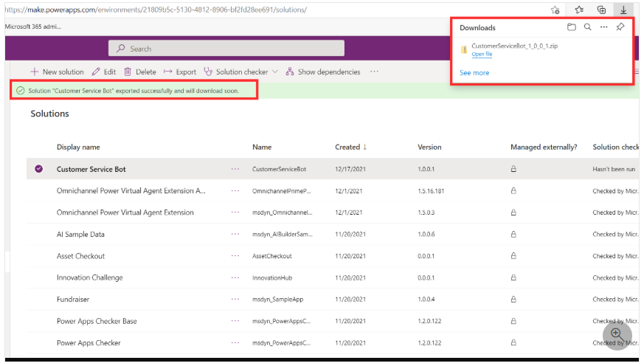Click the zip file icon in Downloads
Viewport: 644px width, 363px height.
pos(464,49)
